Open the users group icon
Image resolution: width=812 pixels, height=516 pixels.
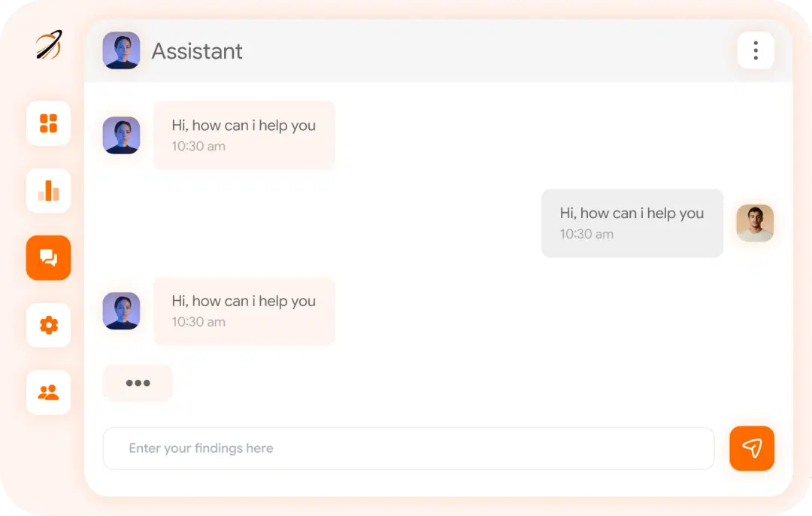click(48, 393)
